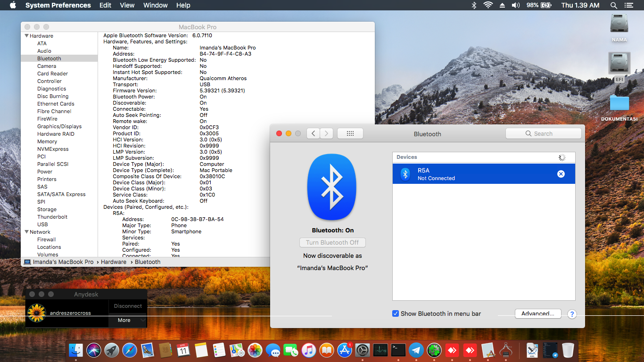Select Audio in Hardware sidebar
Image resolution: width=644 pixels, height=362 pixels.
(44, 51)
